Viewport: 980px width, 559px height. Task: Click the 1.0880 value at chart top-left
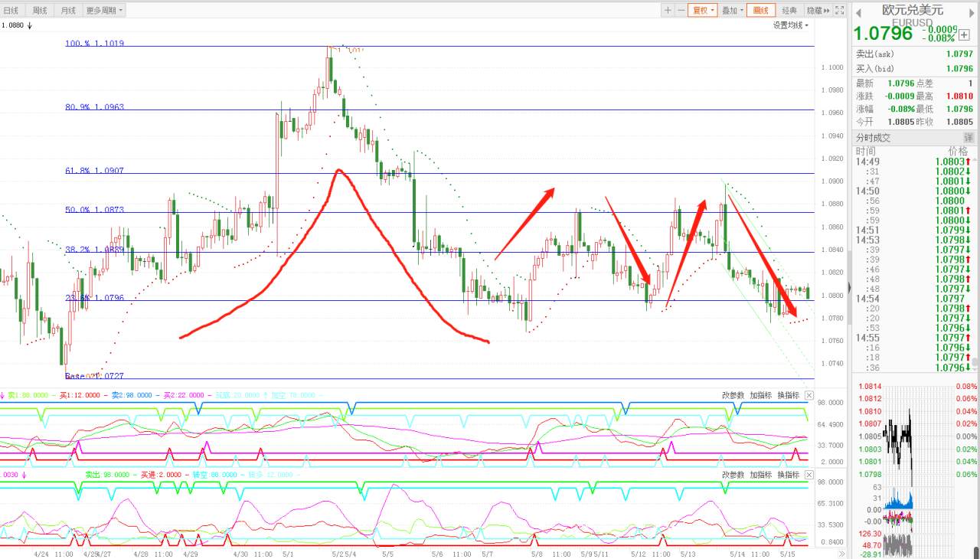click(12, 25)
